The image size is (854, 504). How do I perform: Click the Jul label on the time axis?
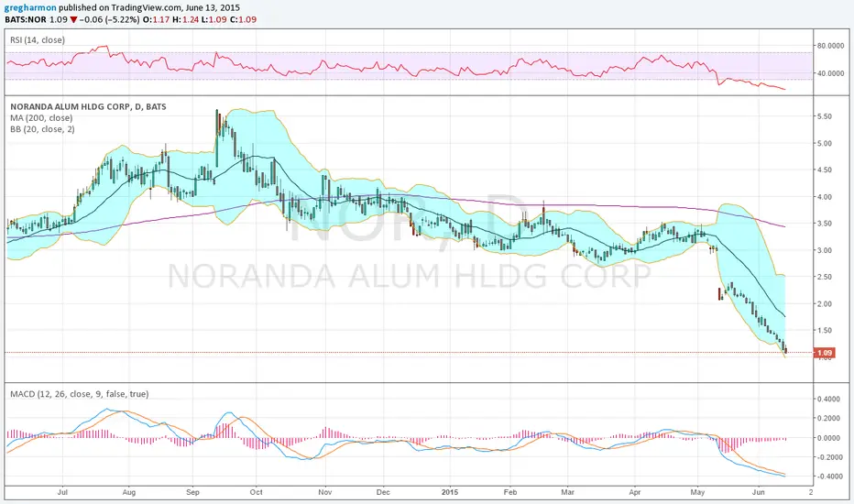[x=62, y=492]
